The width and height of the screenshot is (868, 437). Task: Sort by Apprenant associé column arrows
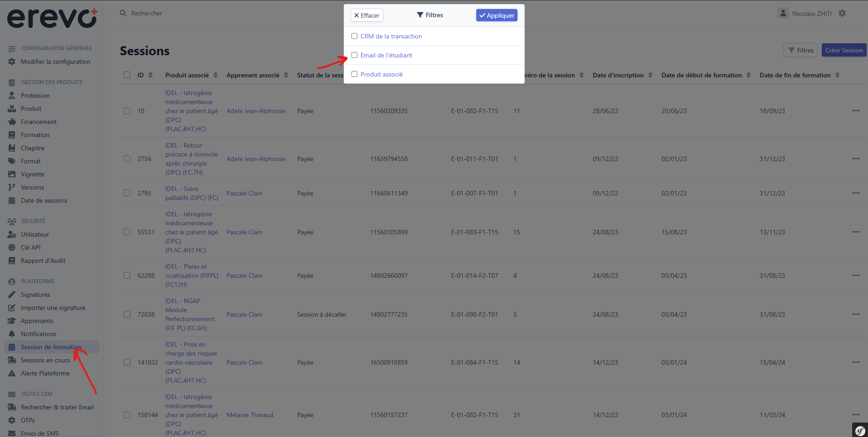point(286,75)
